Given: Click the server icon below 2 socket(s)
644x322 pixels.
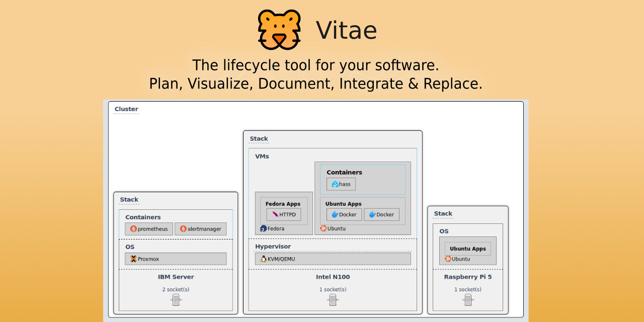Looking at the screenshot, I should point(176,299).
